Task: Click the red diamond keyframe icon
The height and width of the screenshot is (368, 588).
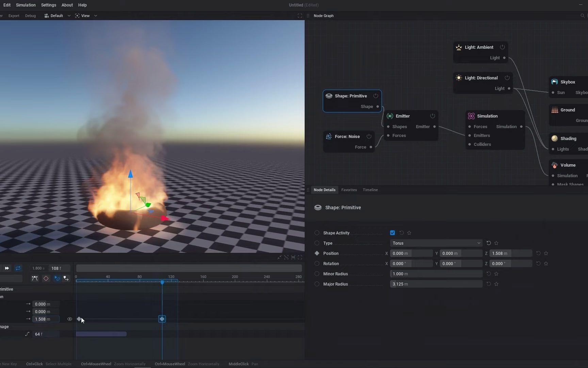Action: (x=46, y=278)
